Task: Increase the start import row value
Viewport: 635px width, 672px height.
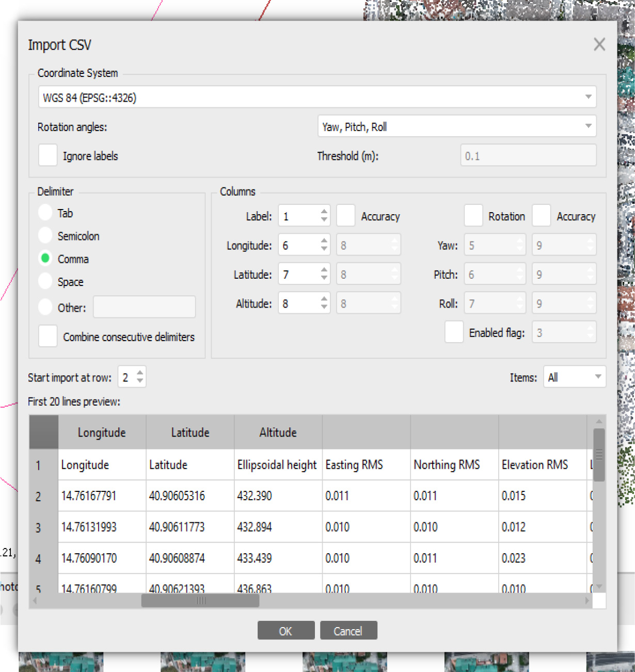Action: pos(140,373)
